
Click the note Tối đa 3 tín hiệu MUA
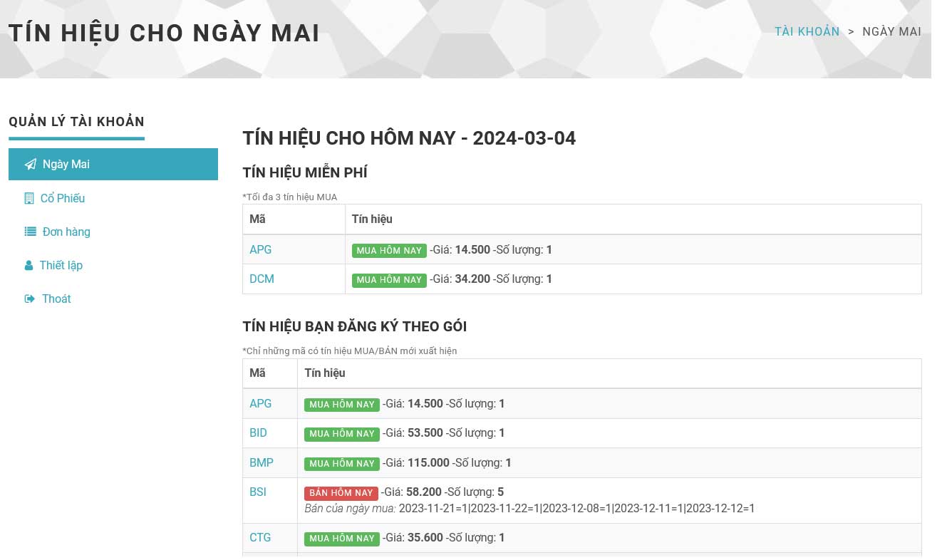pos(290,197)
